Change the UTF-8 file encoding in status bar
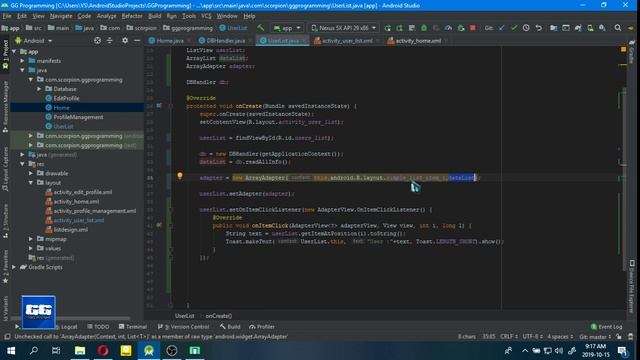 (532, 337)
